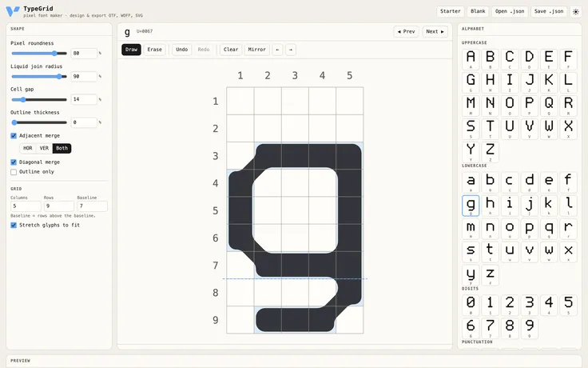Viewport: 588px width, 368px height.
Task: Select lowercase glyph z tile
Action: [490, 275]
